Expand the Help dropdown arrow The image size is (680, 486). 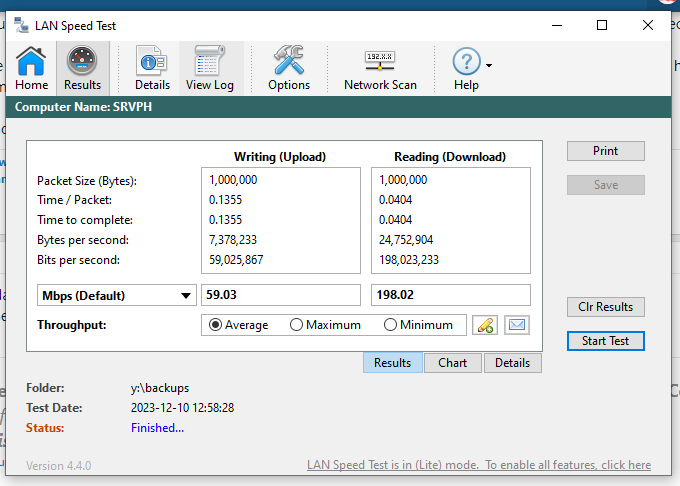click(489, 65)
